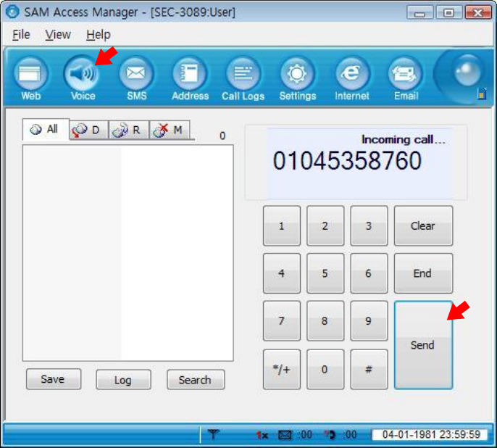Screen dimensions: 497x448
Task: Click the Search button
Action: tap(196, 380)
